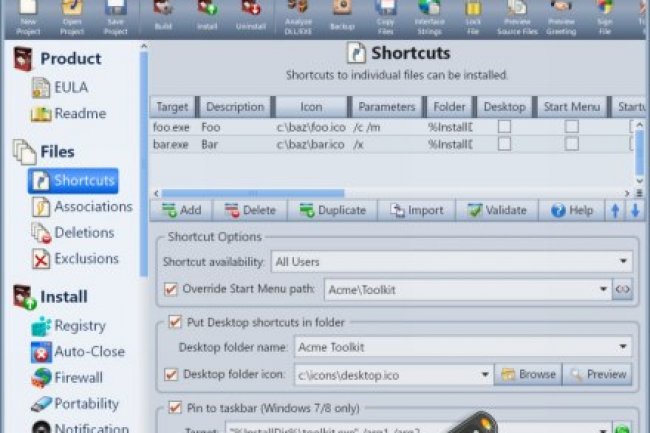This screenshot has width=650, height=433.
Task: Move selected shortcut up with blue arrow
Action: point(615,210)
